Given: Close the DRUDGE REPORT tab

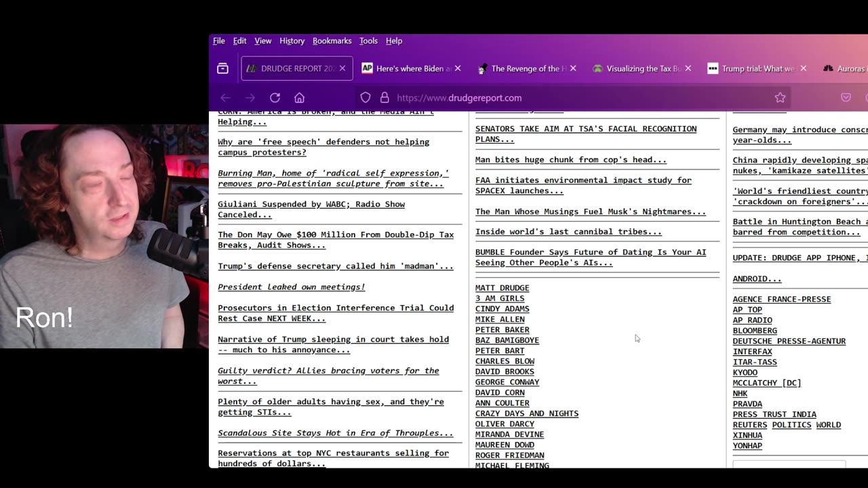Looking at the screenshot, I should [342, 68].
